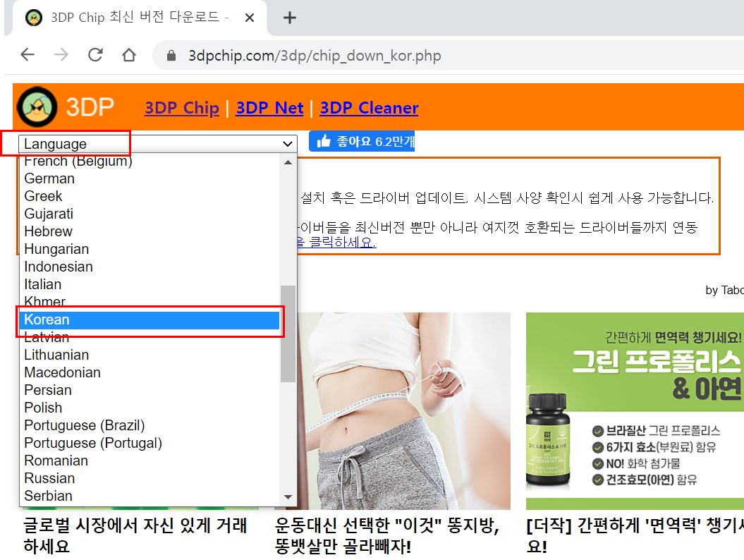Collapse the Language dropdown
Screen dimensions: 744x560
pos(157,144)
